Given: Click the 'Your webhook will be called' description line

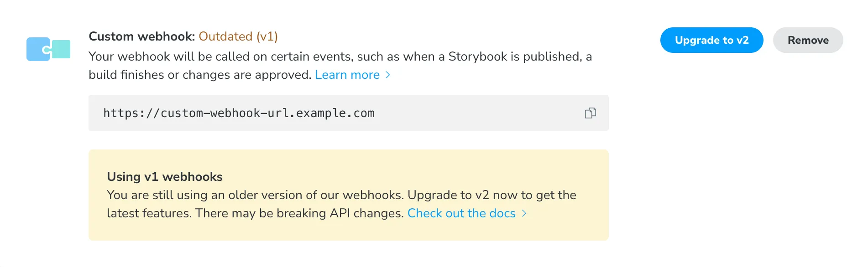Looking at the screenshot, I should [340, 56].
